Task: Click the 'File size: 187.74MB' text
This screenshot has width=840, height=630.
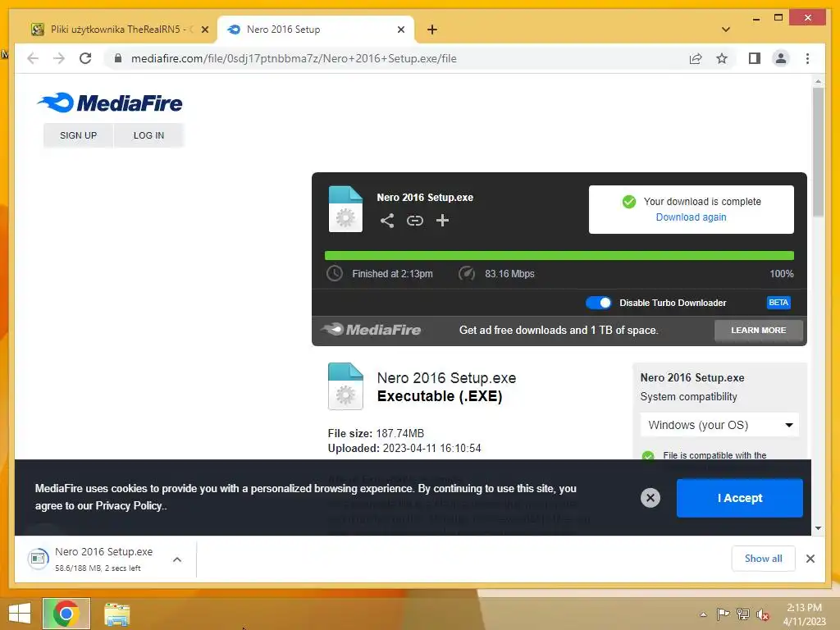Action: coord(376,433)
